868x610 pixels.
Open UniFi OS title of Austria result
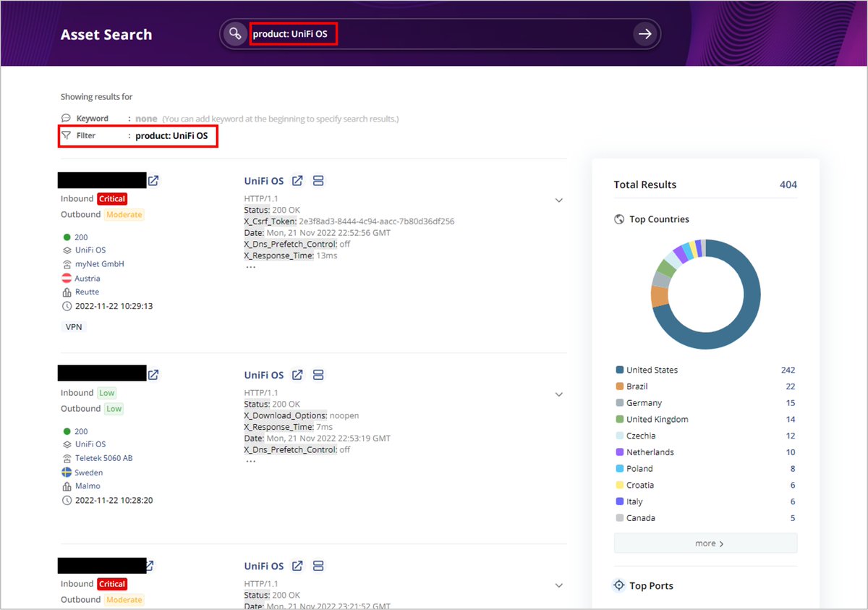(x=264, y=181)
